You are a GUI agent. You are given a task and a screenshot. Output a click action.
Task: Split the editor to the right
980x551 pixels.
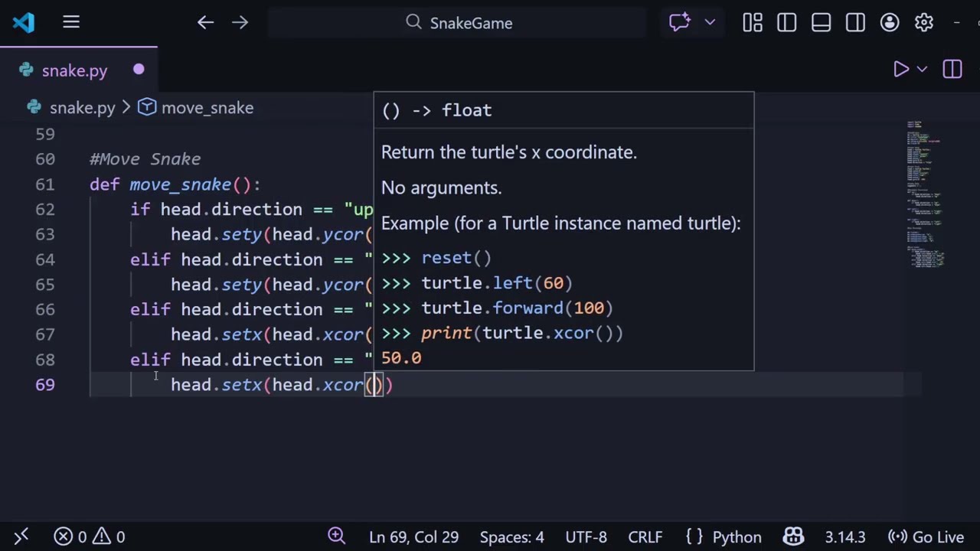(952, 70)
